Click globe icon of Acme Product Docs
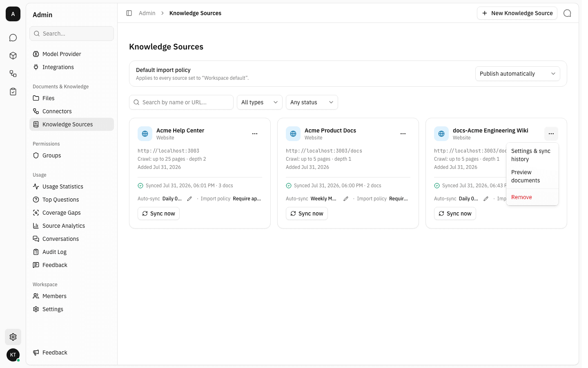 tap(293, 134)
